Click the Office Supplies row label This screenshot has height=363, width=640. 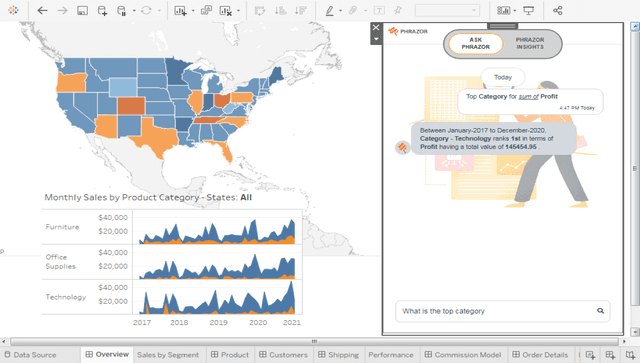coord(60,262)
